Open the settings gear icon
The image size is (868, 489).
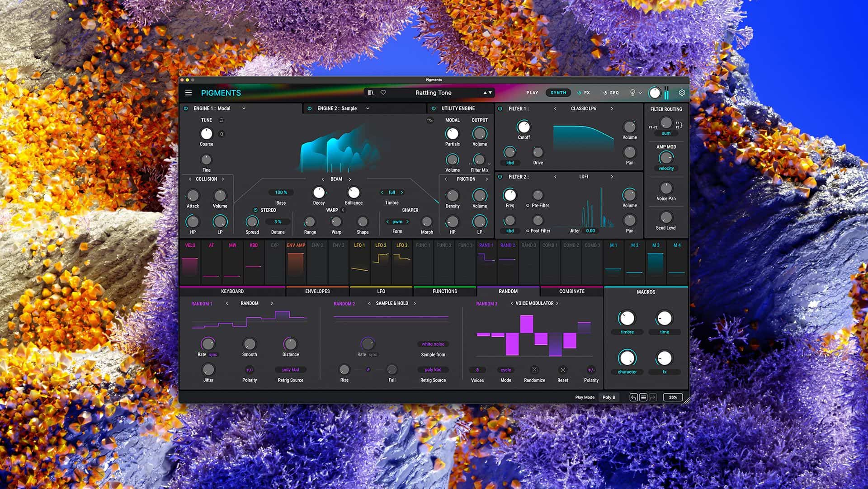(x=682, y=93)
